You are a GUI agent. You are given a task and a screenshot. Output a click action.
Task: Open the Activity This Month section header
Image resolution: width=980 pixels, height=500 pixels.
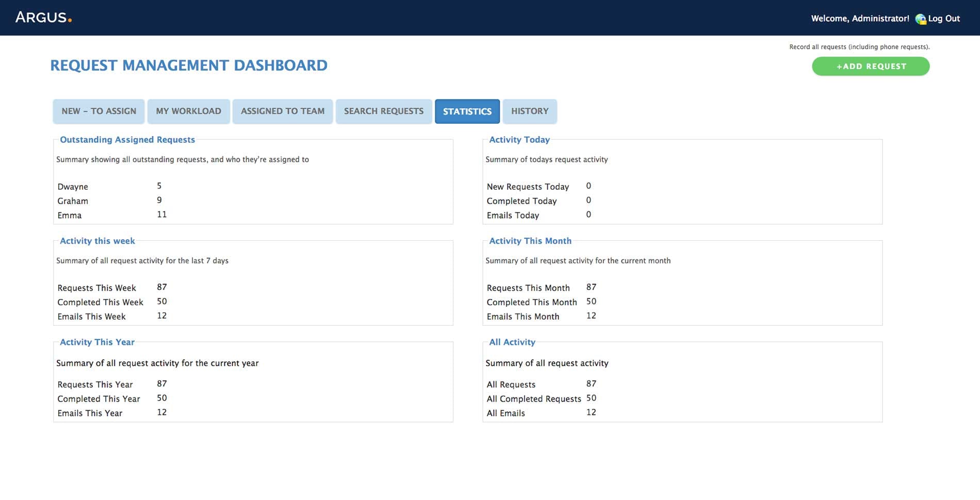[530, 241]
